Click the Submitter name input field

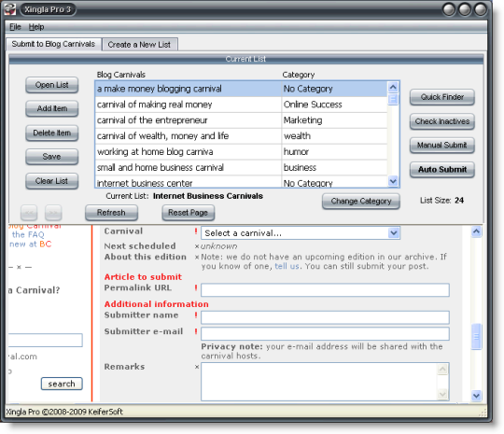(x=325, y=317)
